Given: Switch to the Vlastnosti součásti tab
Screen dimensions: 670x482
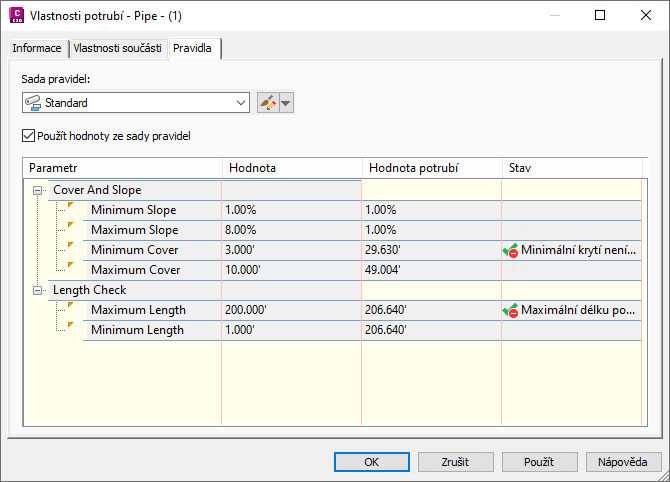Looking at the screenshot, I should [117, 48].
